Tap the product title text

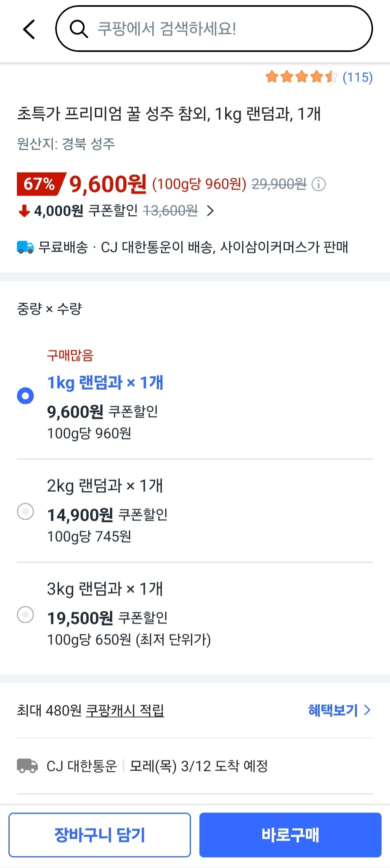coord(168,114)
